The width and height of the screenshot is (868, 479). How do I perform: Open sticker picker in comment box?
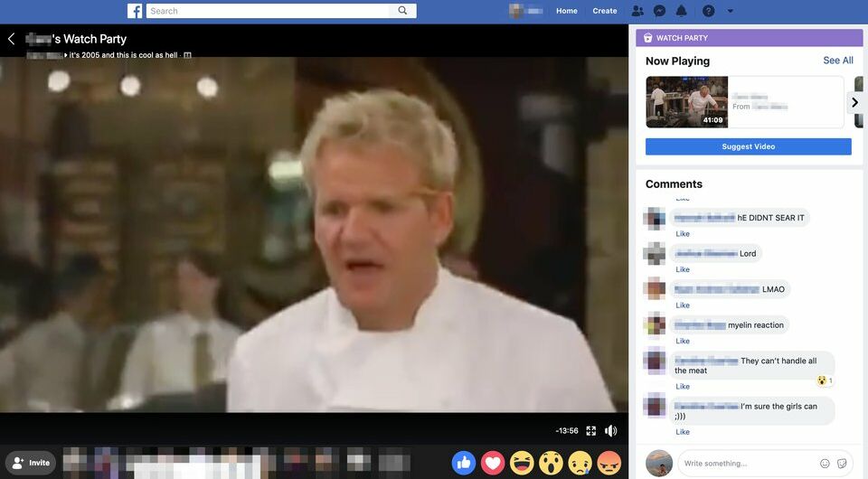coord(842,464)
